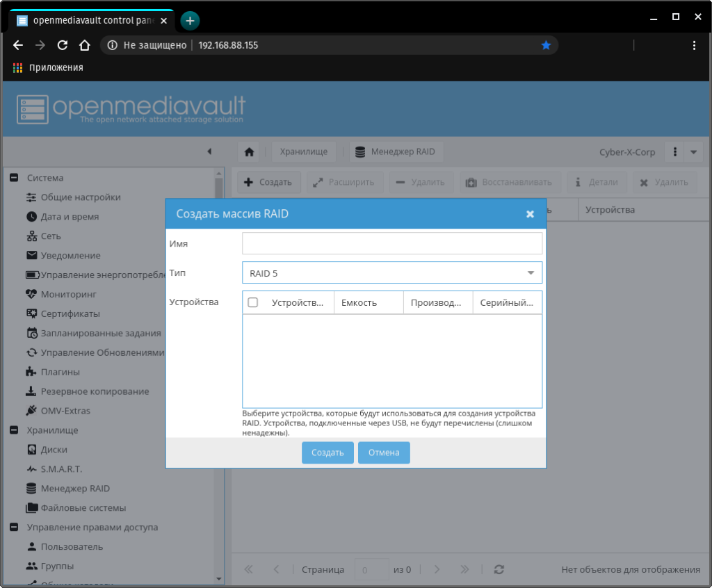Collapse Управление правами доступа section
This screenshot has width=712, height=588.
[x=13, y=528]
